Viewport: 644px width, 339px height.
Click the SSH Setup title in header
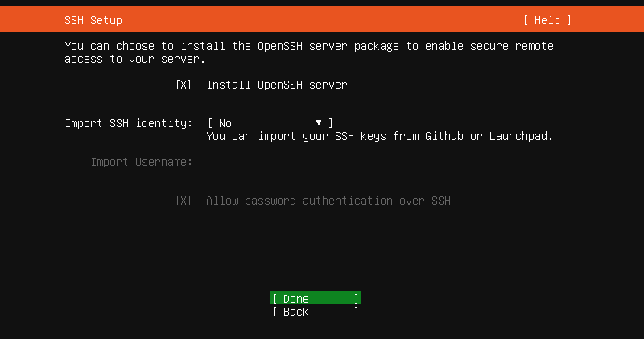point(93,20)
